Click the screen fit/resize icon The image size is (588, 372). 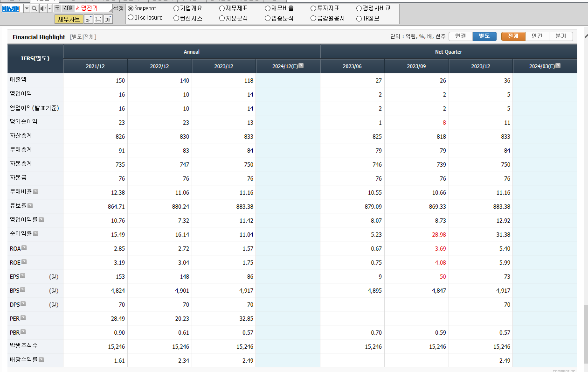pyautogui.click(x=99, y=18)
